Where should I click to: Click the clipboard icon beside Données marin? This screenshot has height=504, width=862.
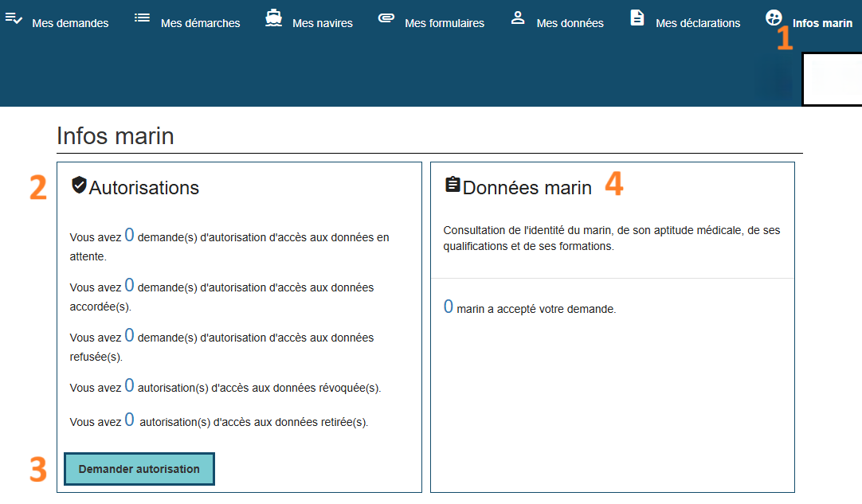(453, 186)
